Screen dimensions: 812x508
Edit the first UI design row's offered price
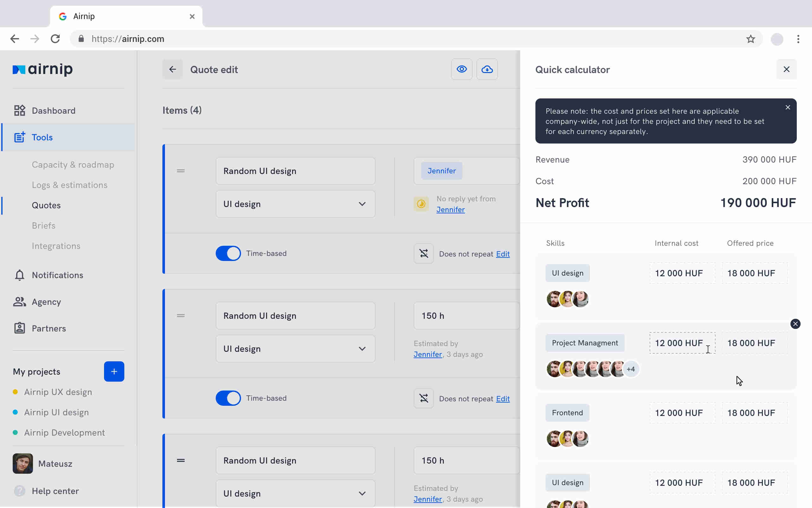[x=755, y=273]
